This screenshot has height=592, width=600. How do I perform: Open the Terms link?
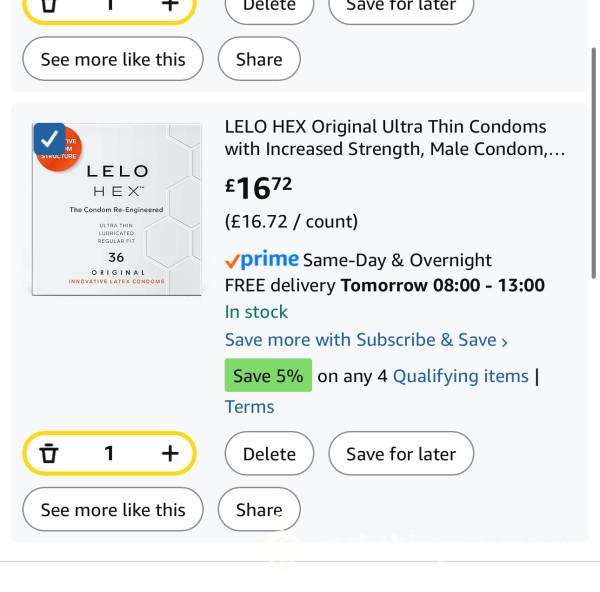pyautogui.click(x=249, y=406)
